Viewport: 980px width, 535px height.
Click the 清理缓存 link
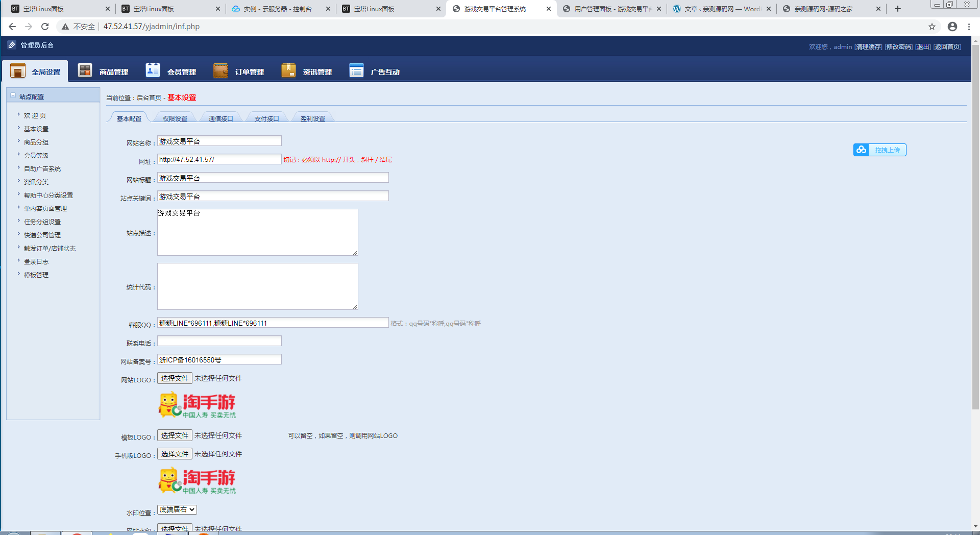coord(868,47)
